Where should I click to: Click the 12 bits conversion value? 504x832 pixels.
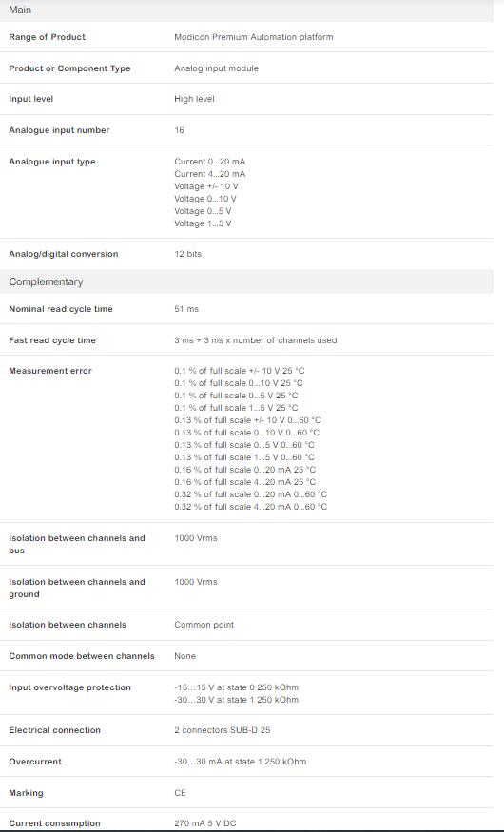click(x=187, y=254)
